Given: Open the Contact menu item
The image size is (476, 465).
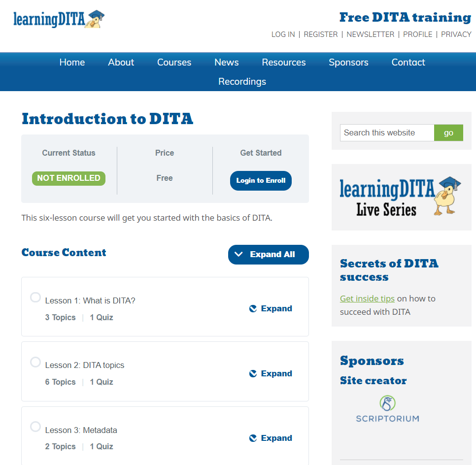Looking at the screenshot, I should 408,62.
